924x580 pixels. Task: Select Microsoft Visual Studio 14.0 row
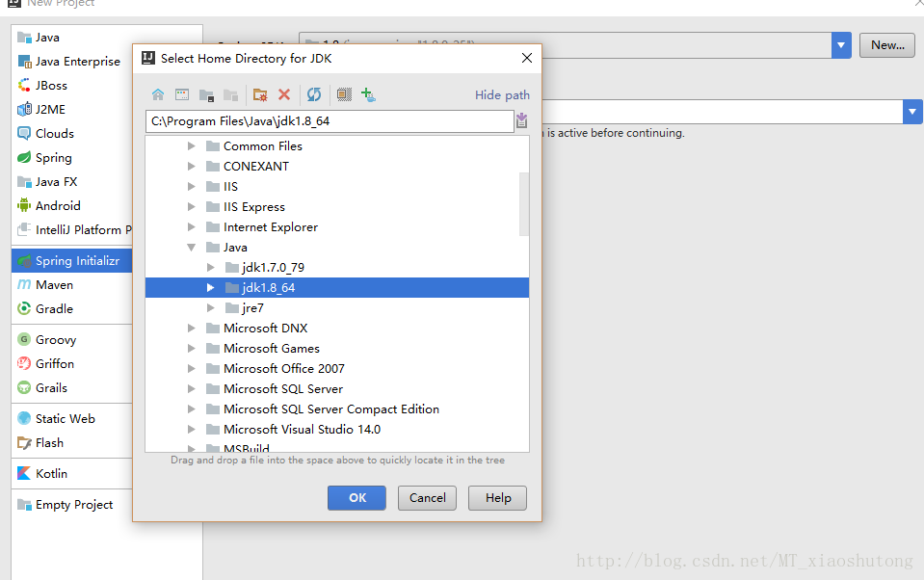(x=337, y=429)
